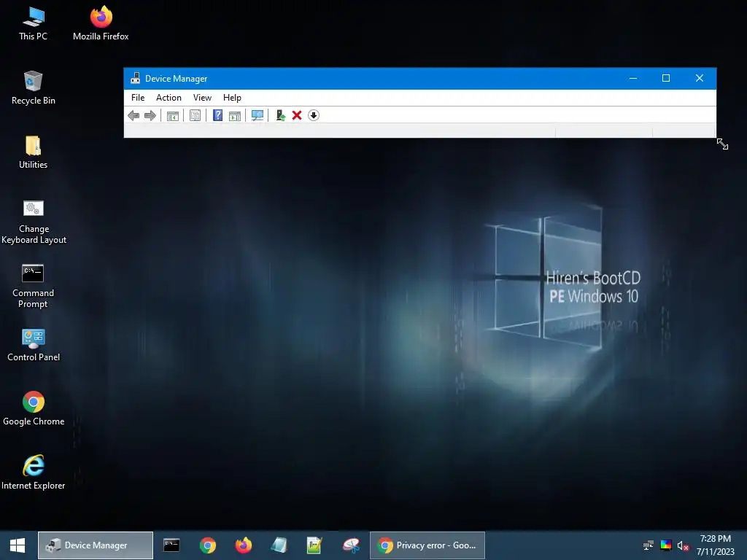The width and height of the screenshot is (747, 560).
Task: Close the Device Manager window
Action: pos(700,78)
